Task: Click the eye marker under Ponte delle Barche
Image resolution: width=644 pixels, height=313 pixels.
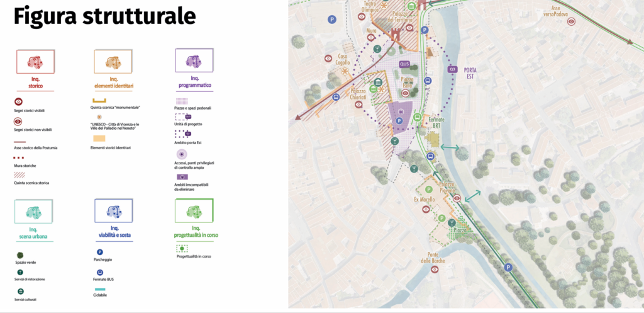Action: (435, 270)
